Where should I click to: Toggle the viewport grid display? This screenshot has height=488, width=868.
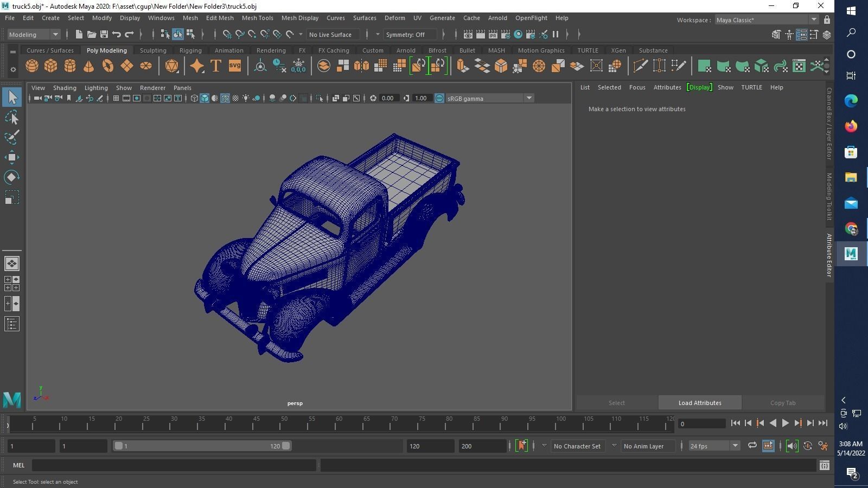(116, 98)
